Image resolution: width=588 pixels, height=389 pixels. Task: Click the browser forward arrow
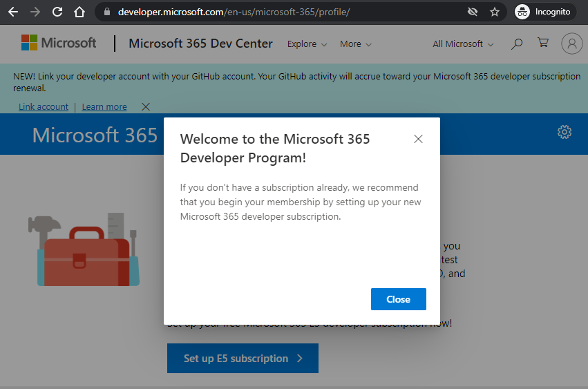(35, 12)
